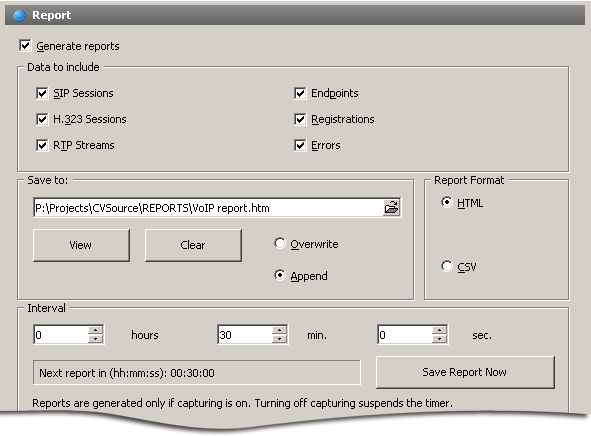Increase the seconds spinner value
The image size is (591, 436).
439,330
